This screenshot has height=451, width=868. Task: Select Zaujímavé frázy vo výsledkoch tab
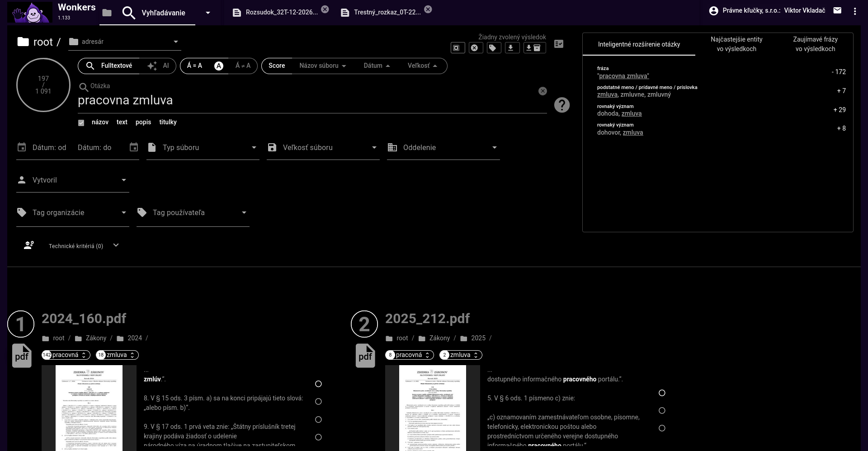coord(815,44)
